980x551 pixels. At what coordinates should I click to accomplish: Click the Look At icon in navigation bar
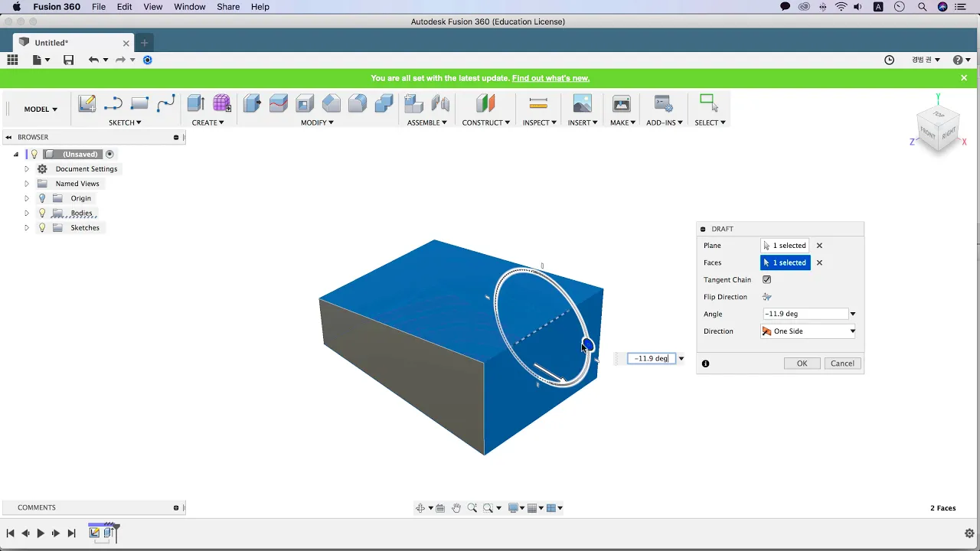pyautogui.click(x=440, y=508)
